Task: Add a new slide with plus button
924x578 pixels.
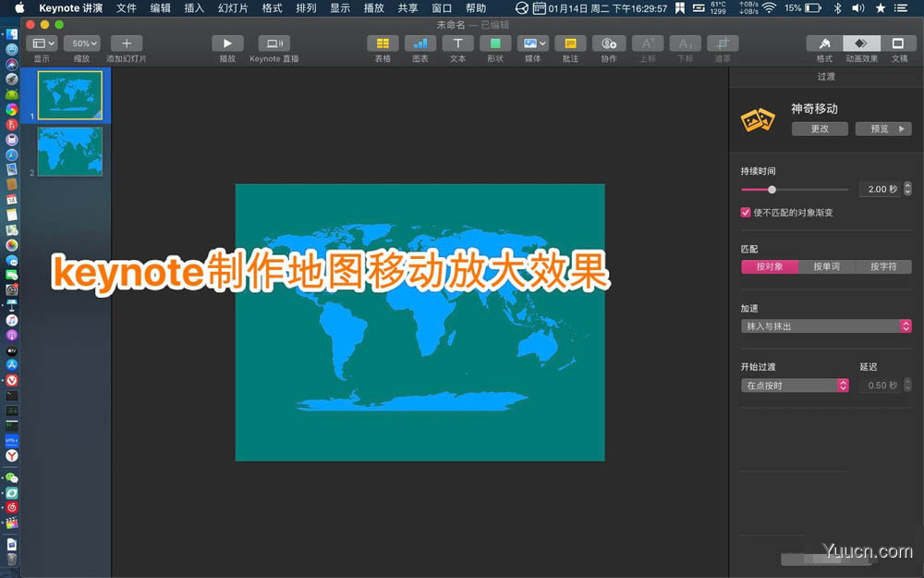Action: [x=126, y=43]
